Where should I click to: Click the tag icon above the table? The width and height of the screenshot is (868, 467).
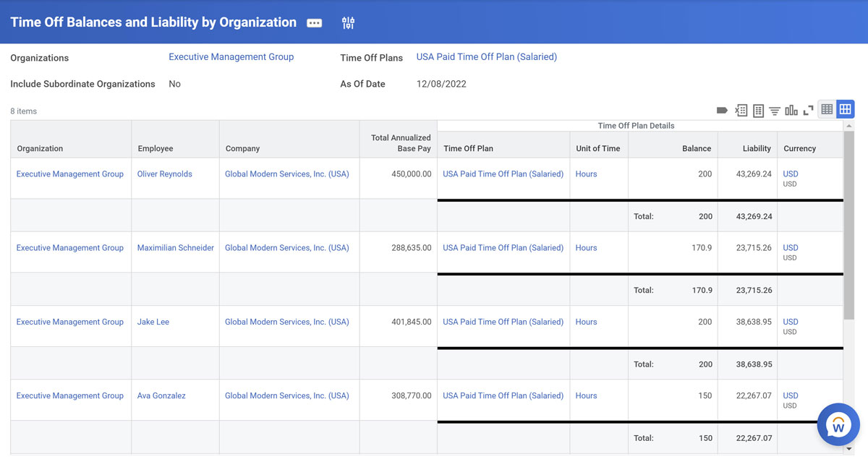coord(722,111)
